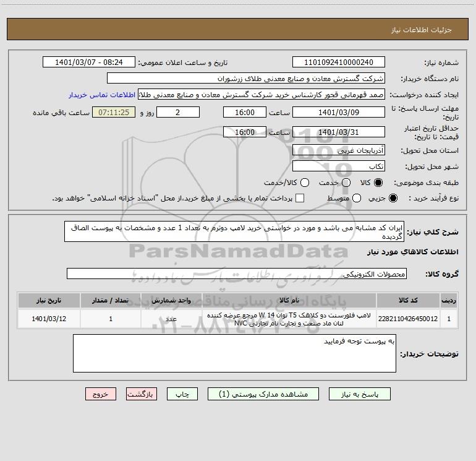Click the price validity date 1401/03/31
This screenshot has width=476, height=461.
pyautogui.click(x=339, y=132)
